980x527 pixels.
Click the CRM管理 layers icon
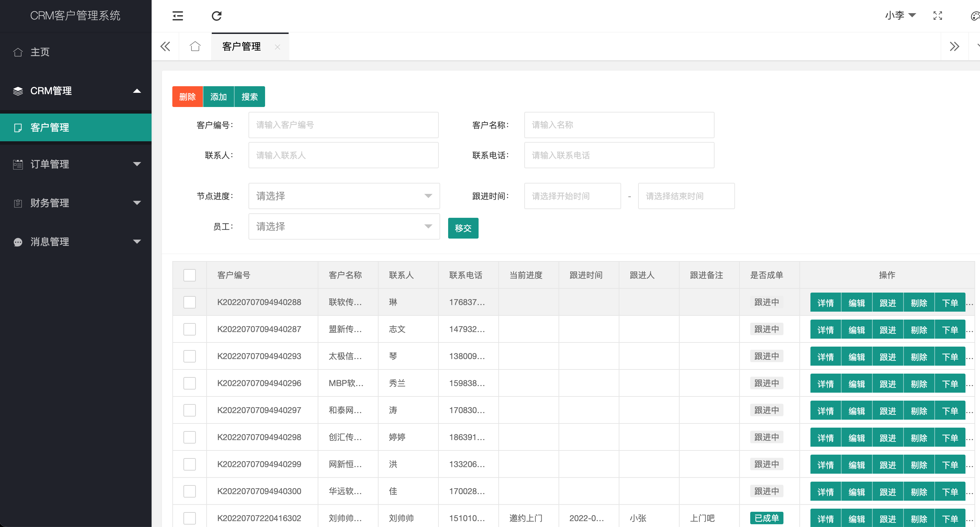(x=18, y=91)
